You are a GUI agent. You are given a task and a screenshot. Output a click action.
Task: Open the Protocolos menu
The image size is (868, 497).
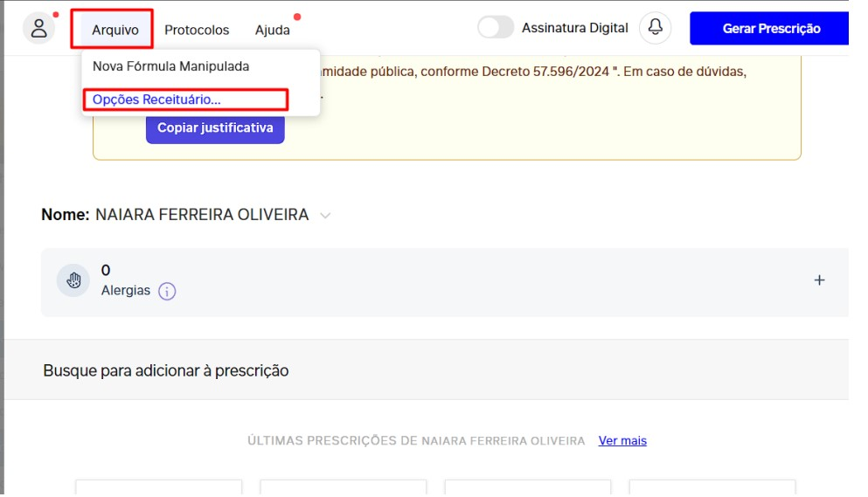(197, 30)
